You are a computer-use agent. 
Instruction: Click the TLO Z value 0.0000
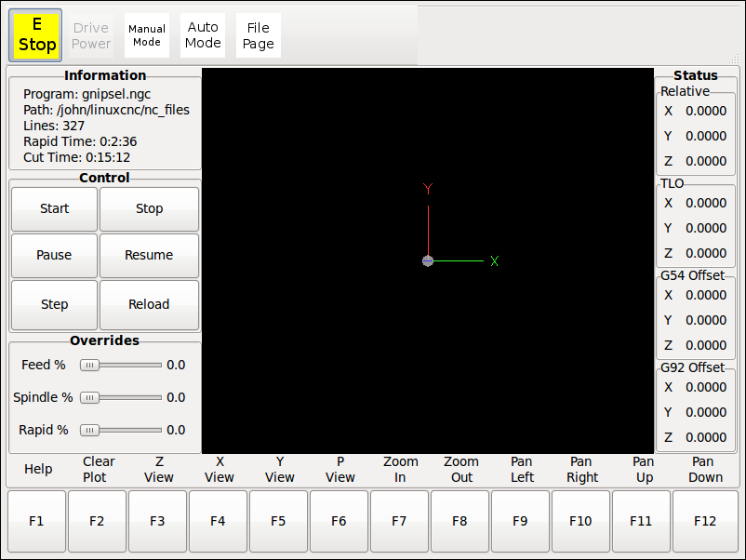point(706,253)
